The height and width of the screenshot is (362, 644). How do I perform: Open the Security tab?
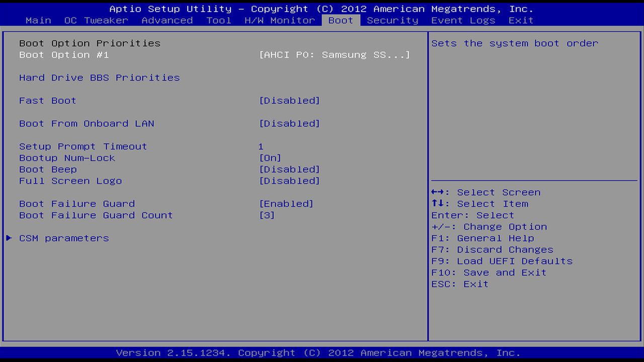(392, 21)
